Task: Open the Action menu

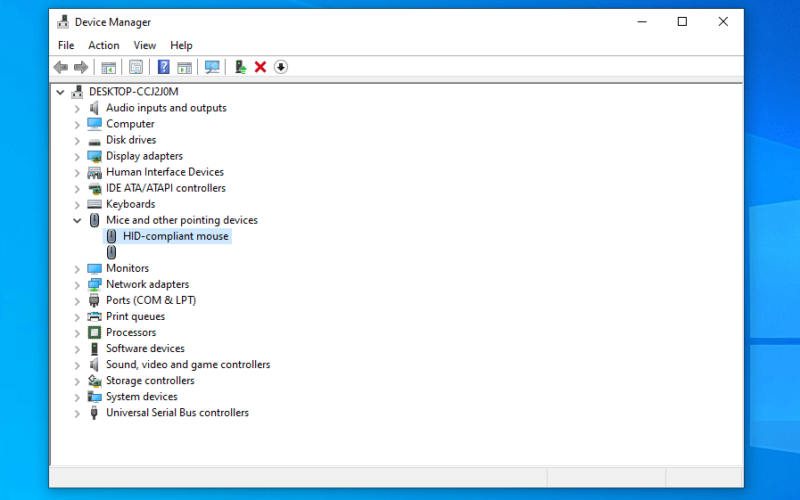Action: [x=104, y=45]
